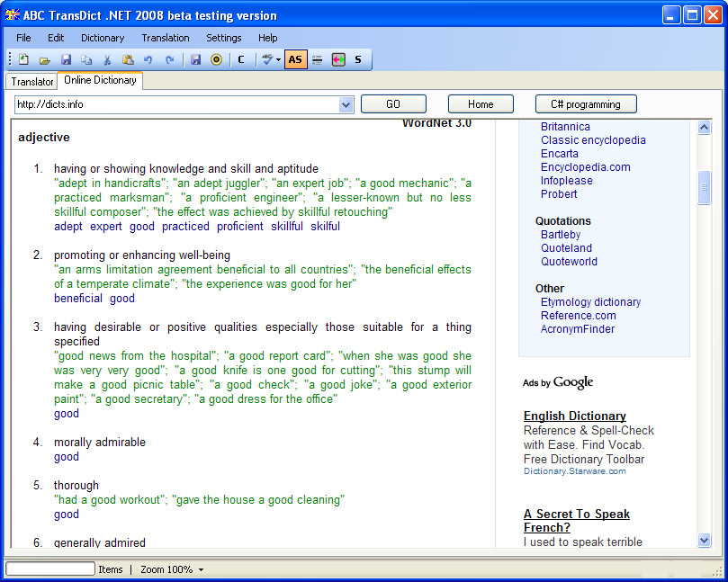The width and height of the screenshot is (728, 582).
Task: Click the synonym link 'practiced'
Action: [x=185, y=227]
